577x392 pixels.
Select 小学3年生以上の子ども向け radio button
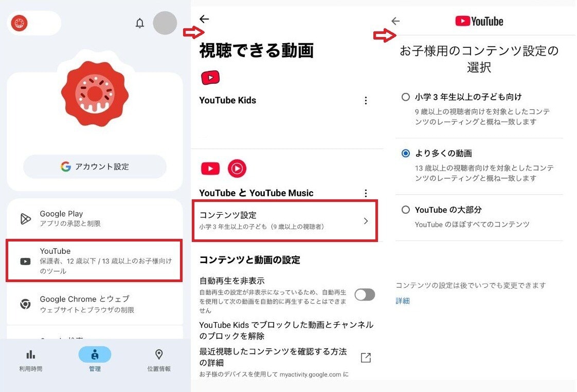click(x=406, y=97)
